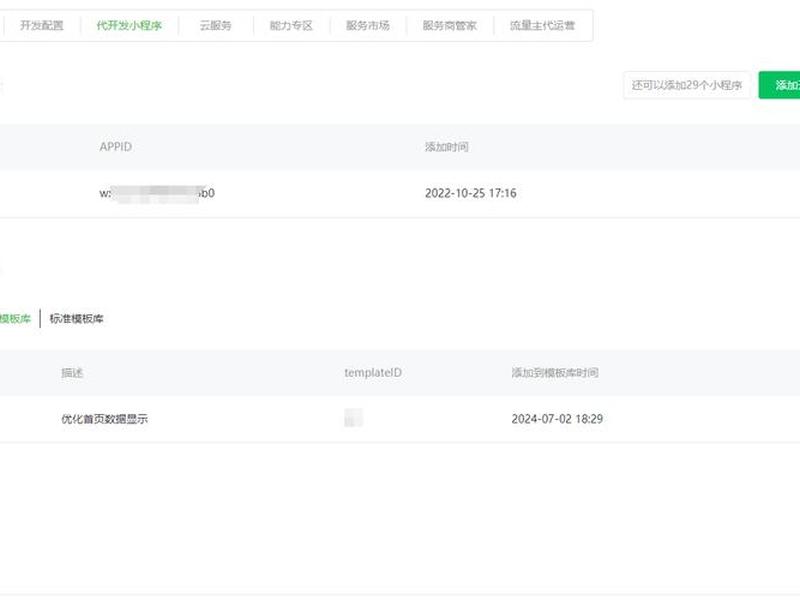The height and width of the screenshot is (600, 800).
Task: Click the blurred templateID value
Action: tap(354, 418)
